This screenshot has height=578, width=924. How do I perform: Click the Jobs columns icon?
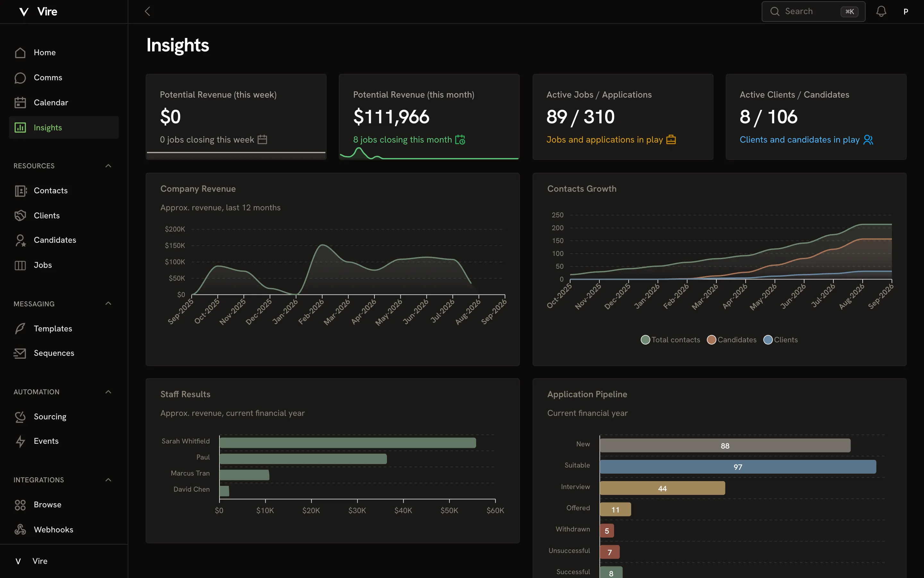pos(20,265)
